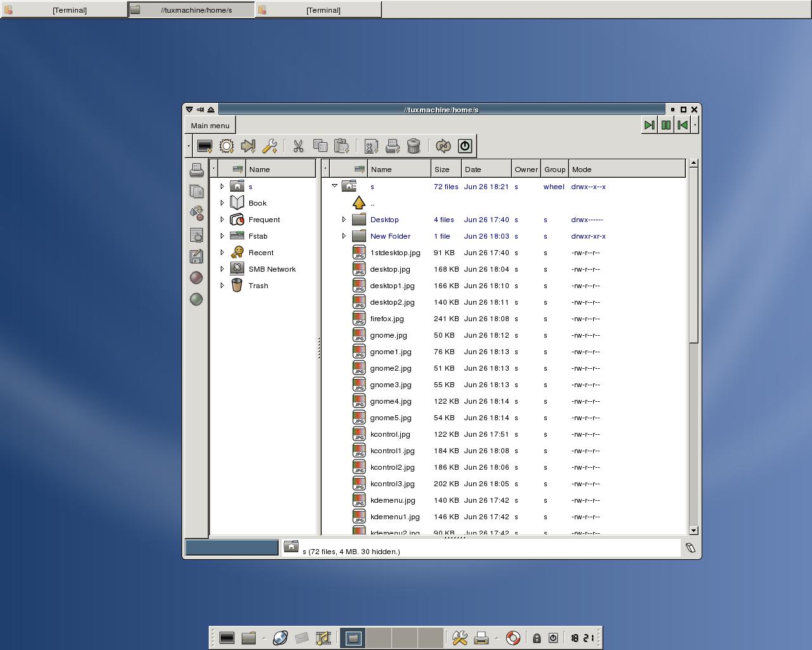Open dropdown arrow beside green arrow buttons
812x650 pixels.
[695, 125]
